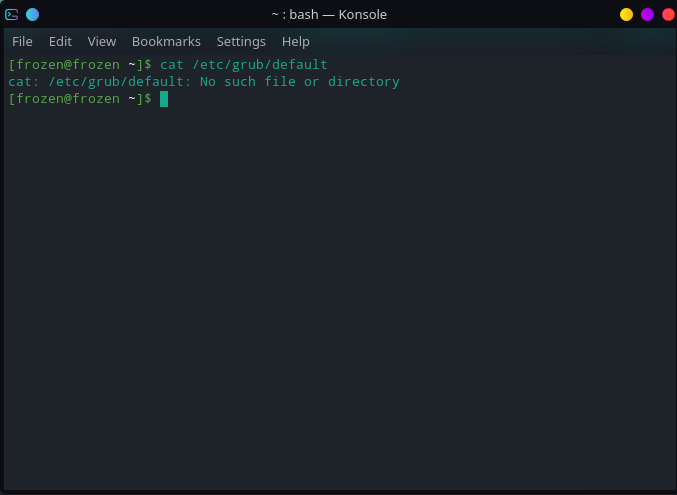Open the File menu
Image resolution: width=677 pixels, height=495 pixels.
pos(22,41)
